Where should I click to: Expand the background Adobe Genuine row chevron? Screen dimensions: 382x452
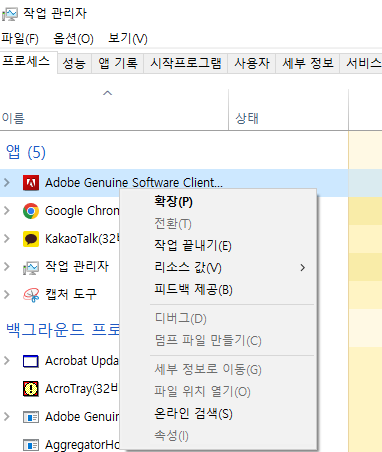point(7,416)
